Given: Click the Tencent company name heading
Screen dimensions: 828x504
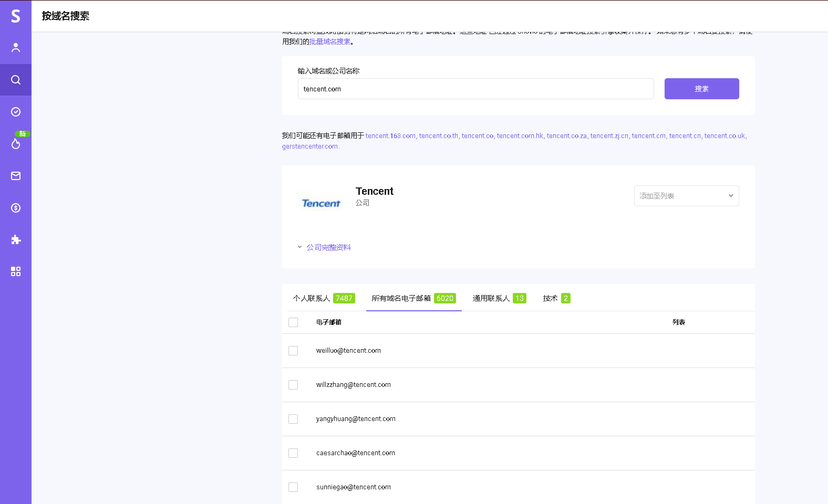Looking at the screenshot, I should pyautogui.click(x=375, y=191).
